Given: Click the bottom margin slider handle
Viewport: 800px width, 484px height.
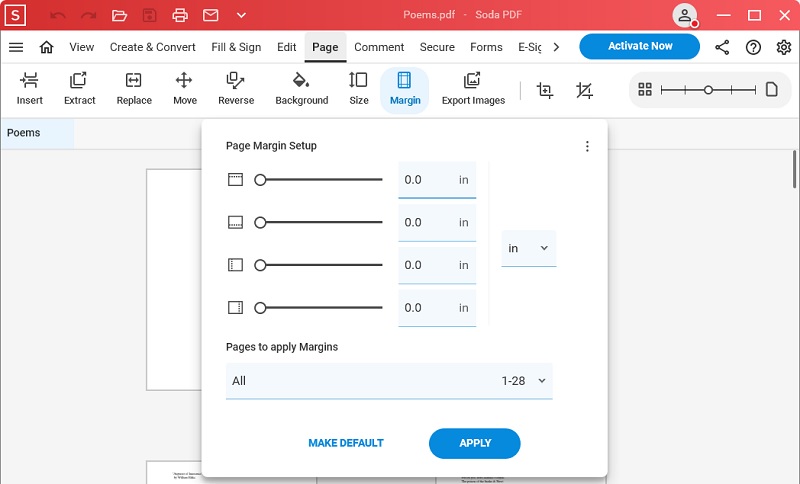Looking at the screenshot, I should pos(260,222).
